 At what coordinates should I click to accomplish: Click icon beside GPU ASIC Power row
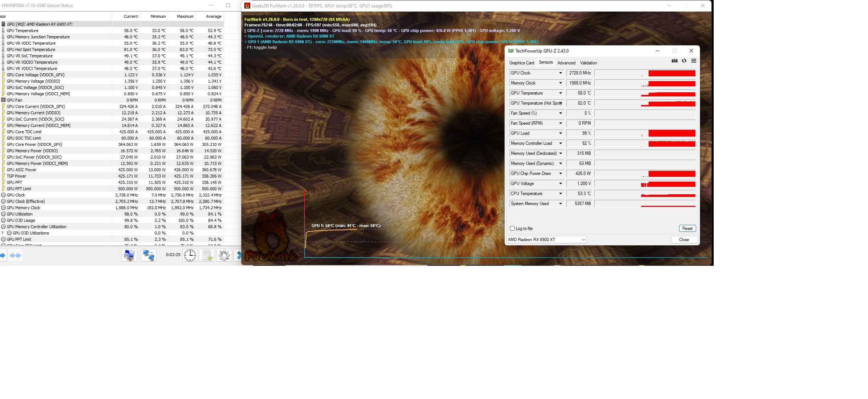click(x=3, y=170)
